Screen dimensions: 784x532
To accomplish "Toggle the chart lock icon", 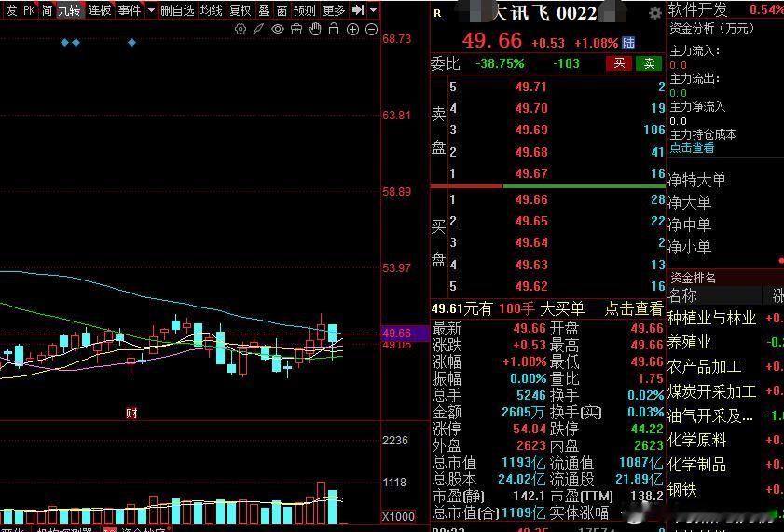I will pyautogui.click(x=334, y=30).
